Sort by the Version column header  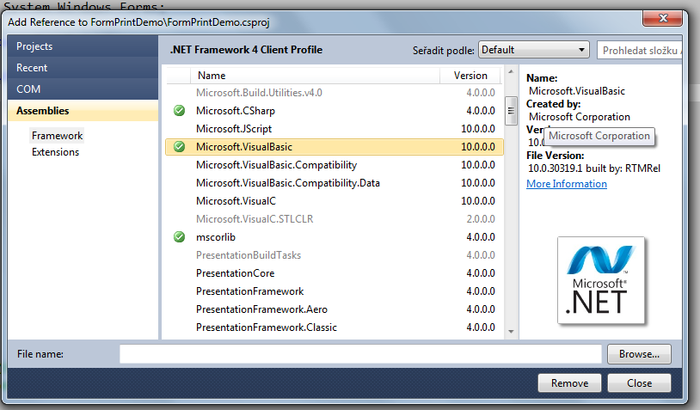tap(471, 75)
